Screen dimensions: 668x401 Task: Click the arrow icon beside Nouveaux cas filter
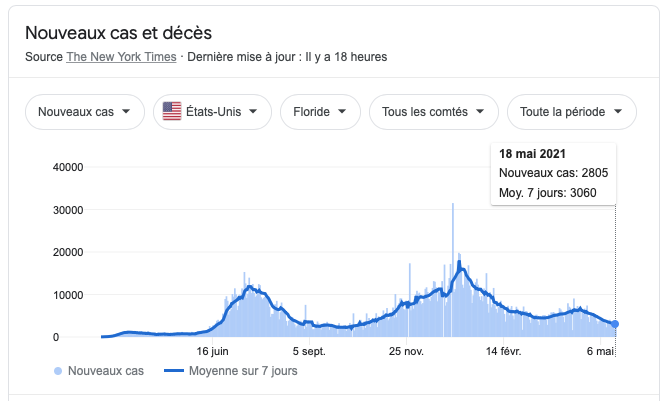pyautogui.click(x=126, y=111)
